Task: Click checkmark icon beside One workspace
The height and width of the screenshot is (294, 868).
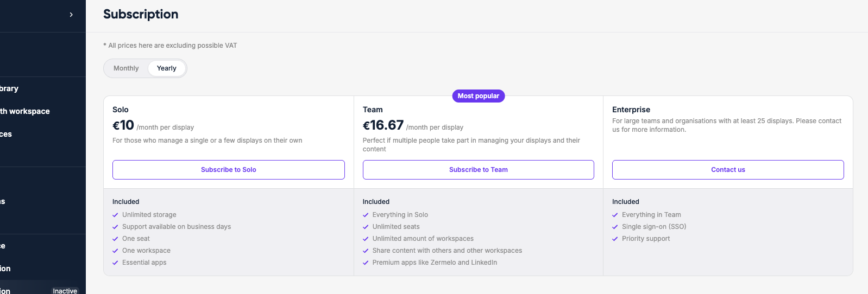Action: (x=115, y=251)
